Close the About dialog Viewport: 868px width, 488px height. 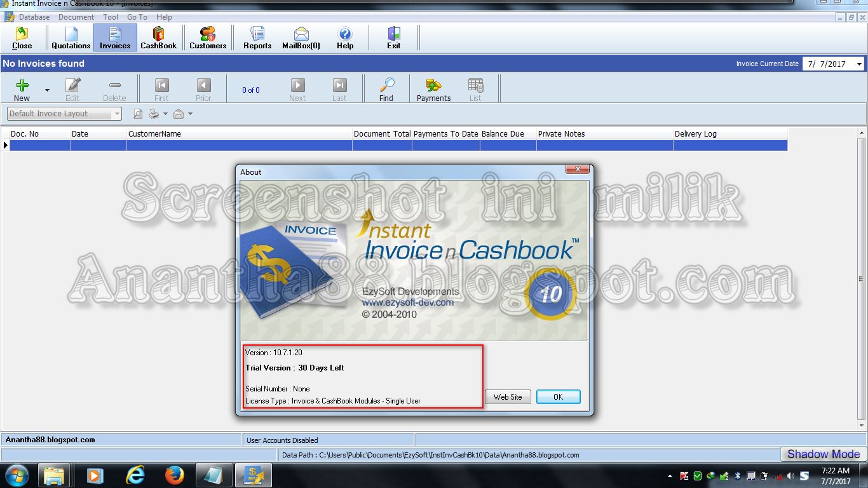pos(577,170)
